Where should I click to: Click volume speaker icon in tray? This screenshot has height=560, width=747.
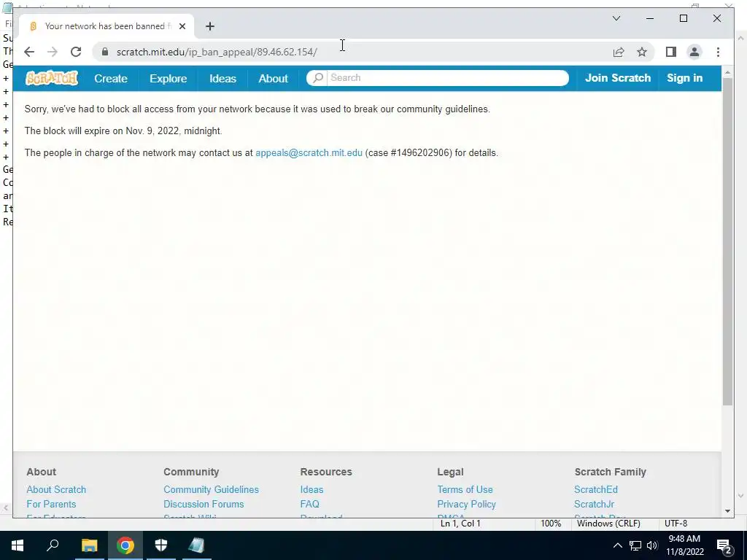tap(652, 545)
